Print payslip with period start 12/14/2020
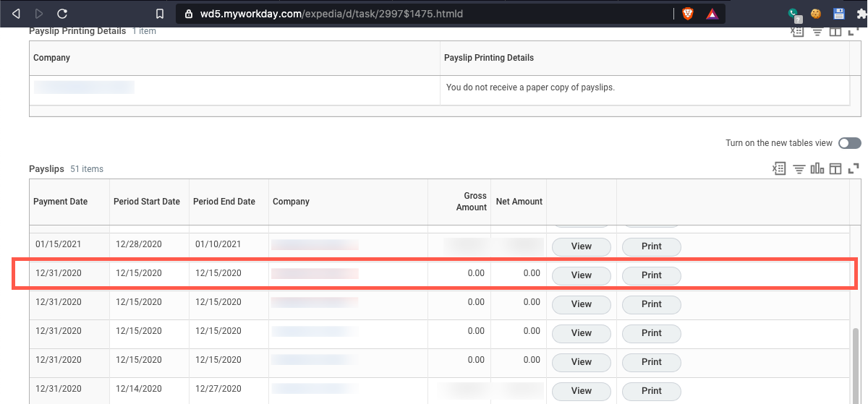Screen dimensions: 868x404 click(x=652, y=391)
